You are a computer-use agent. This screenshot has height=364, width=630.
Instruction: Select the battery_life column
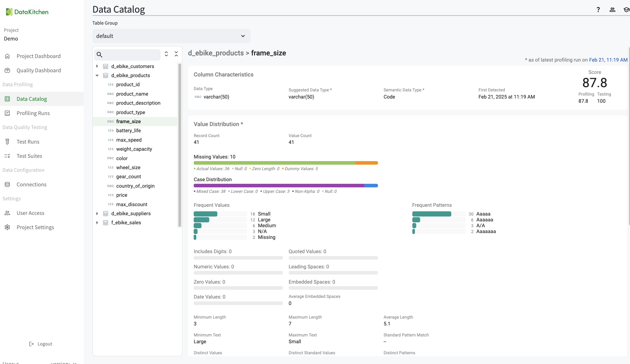tap(128, 131)
